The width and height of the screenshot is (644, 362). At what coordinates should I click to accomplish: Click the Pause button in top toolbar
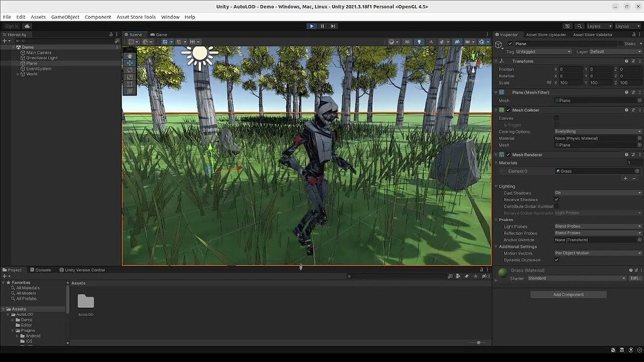(321, 26)
